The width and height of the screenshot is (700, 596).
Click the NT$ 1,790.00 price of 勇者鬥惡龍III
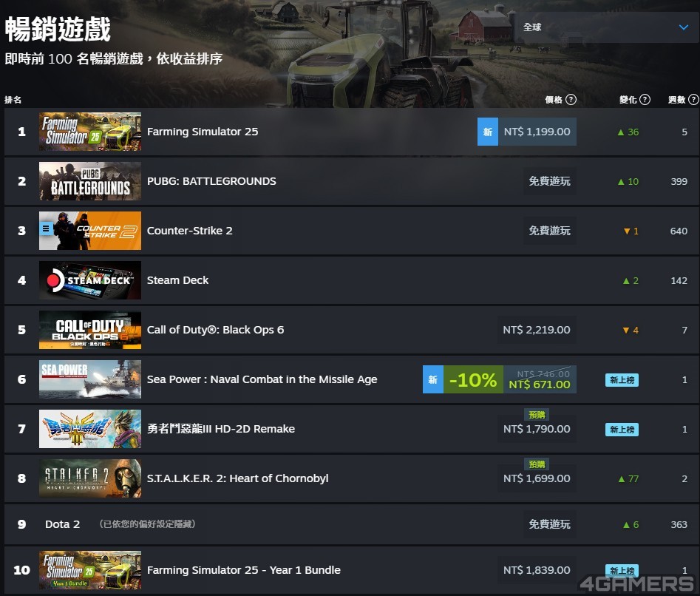537,429
